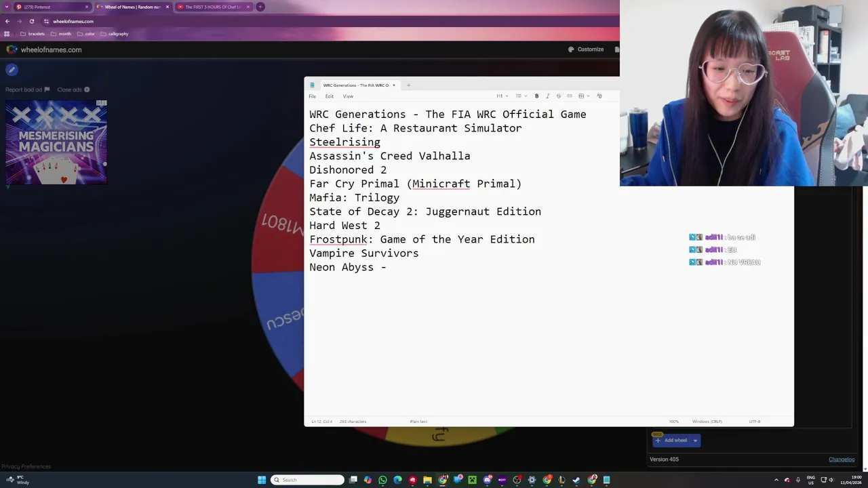Open the Changelog link
Viewport: 868px width, 488px height.
click(842, 460)
